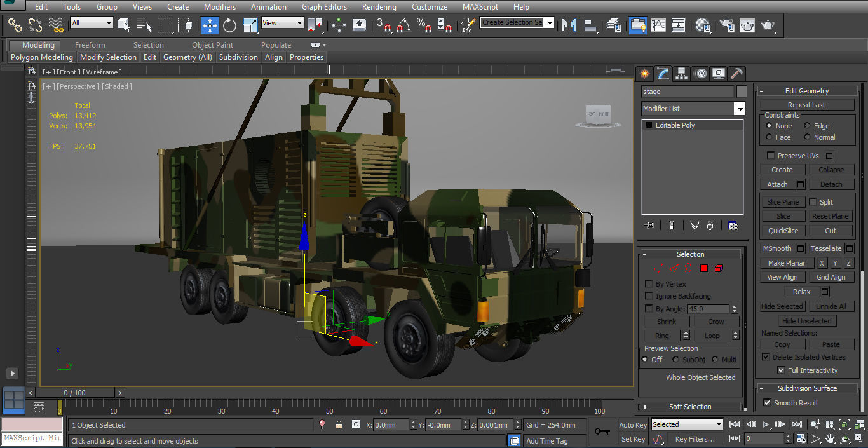Activate Bind to Space Warp tool
868x448 pixels.
[x=57, y=25]
